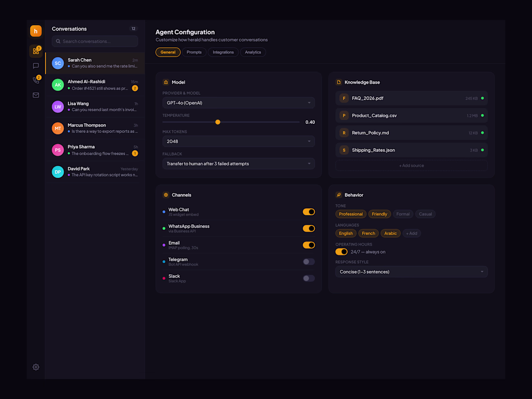Click the Behavior feather icon
The image size is (532, 399).
339,195
